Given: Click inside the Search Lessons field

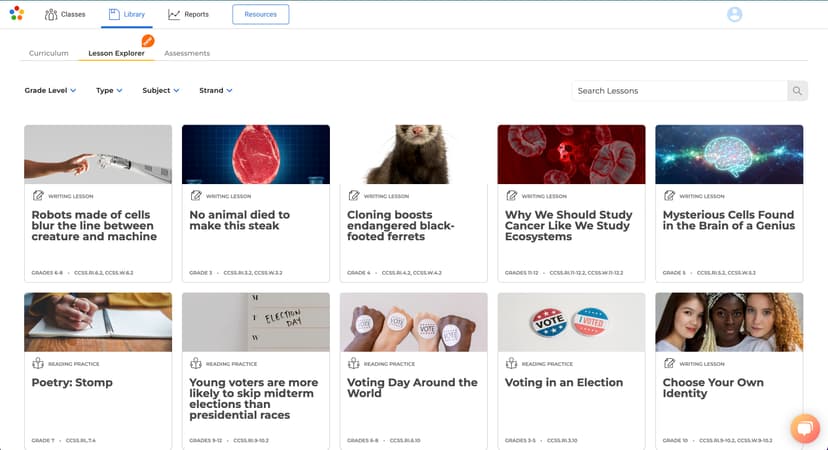Looking at the screenshot, I should pyautogui.click(x=679, y=91).
